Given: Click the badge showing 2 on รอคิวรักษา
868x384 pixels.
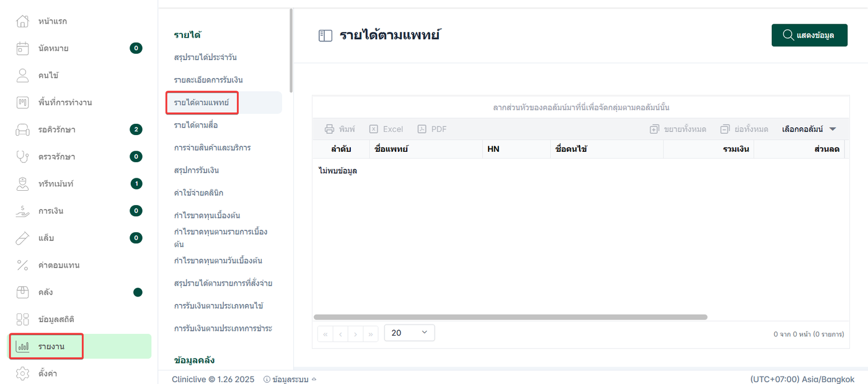Looking at the screenshot, I should [136, 129].
